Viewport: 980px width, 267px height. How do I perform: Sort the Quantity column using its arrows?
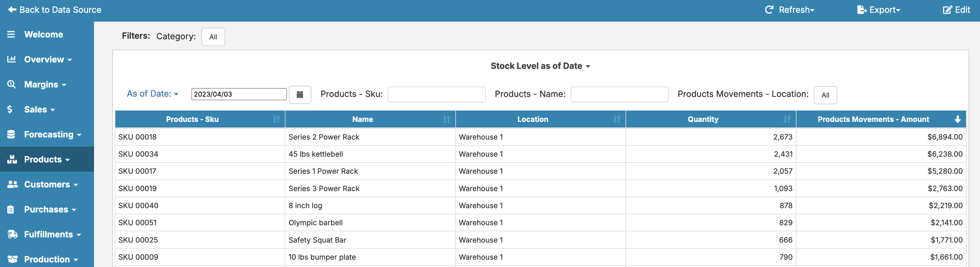point(787,119)
